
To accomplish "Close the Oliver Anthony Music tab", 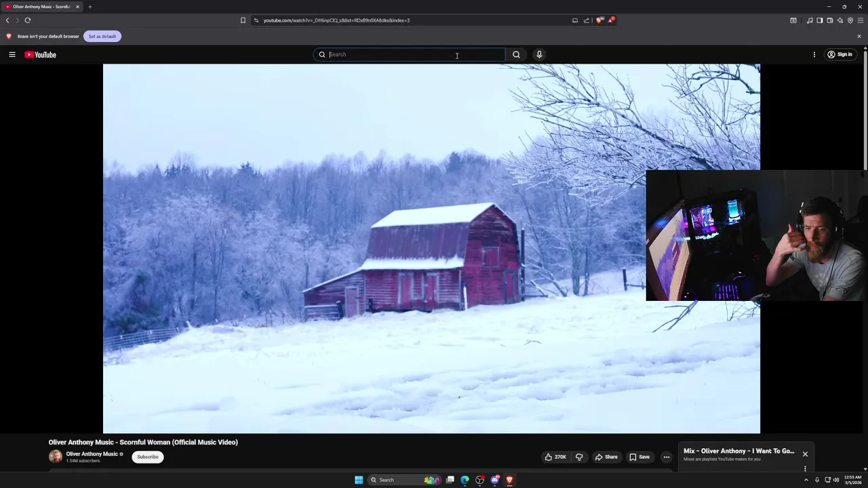I will click(77, 7).
